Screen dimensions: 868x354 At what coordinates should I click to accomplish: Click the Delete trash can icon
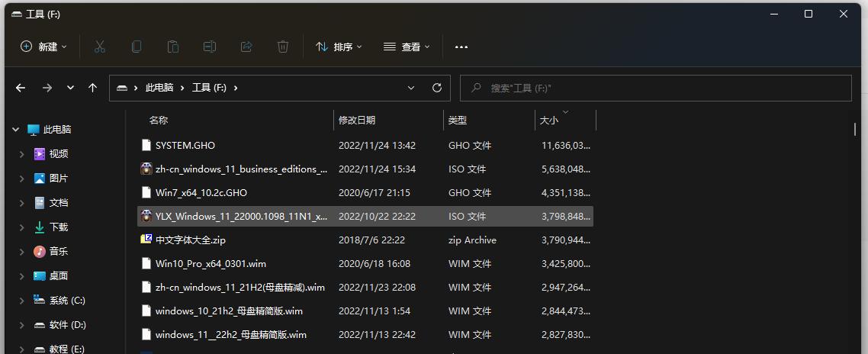(283, 47)
